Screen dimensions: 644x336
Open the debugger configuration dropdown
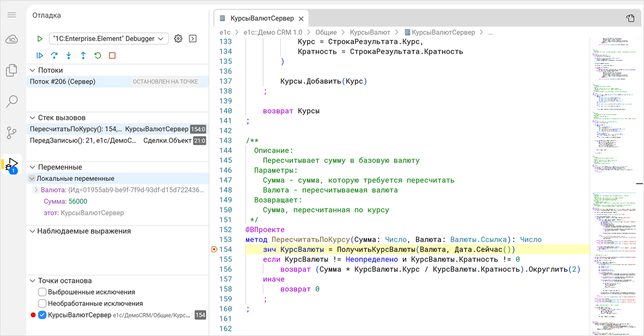point(109,39)
